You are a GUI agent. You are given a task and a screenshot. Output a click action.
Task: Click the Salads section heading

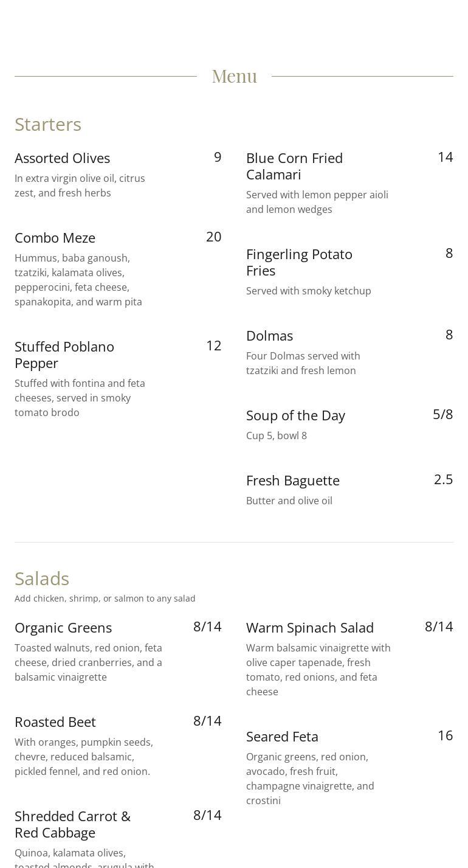(42, 578)
